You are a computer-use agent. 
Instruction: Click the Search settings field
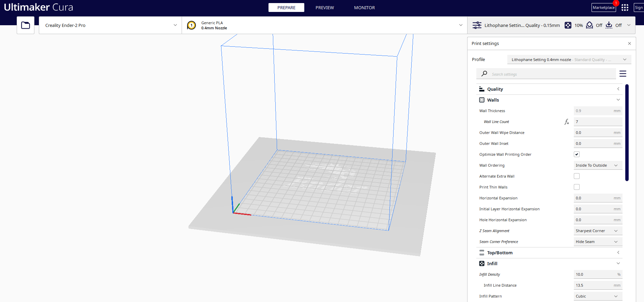click(552, 74)
